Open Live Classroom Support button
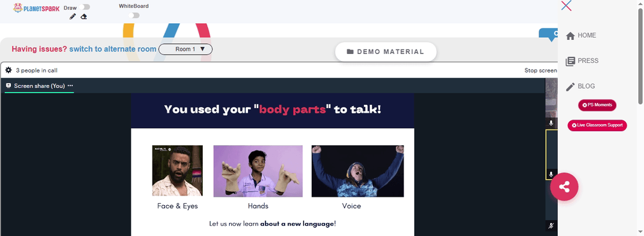 pos(597,125)
